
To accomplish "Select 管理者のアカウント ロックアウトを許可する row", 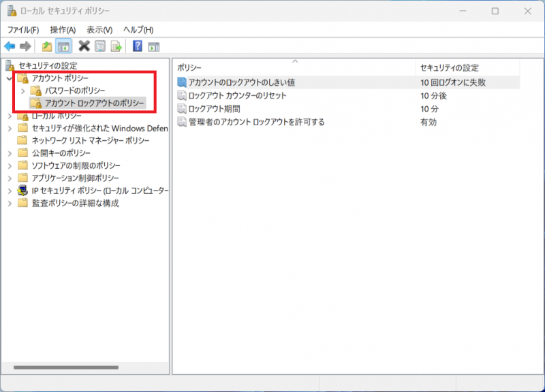I will (348, 122).
